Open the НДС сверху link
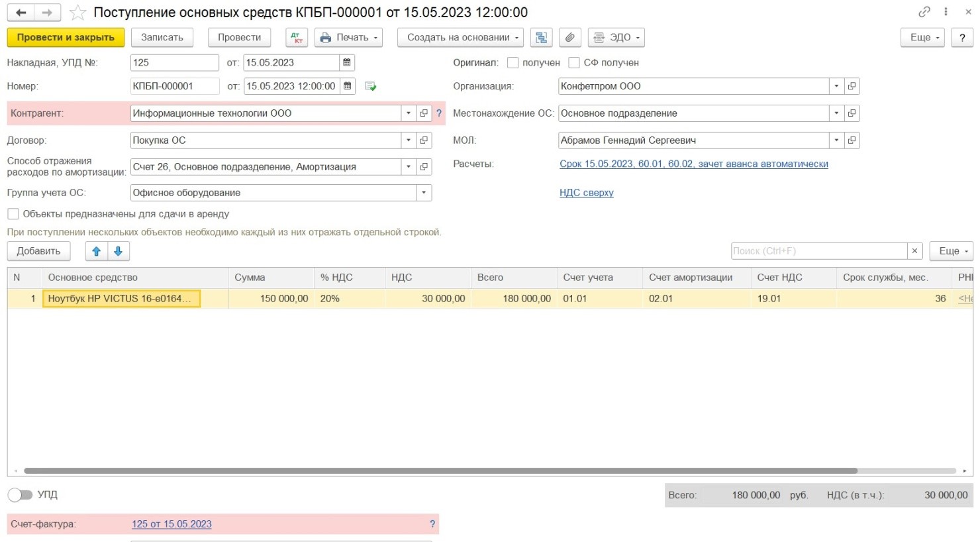Viewport: 980px width, 542px height. pos(587,193)
